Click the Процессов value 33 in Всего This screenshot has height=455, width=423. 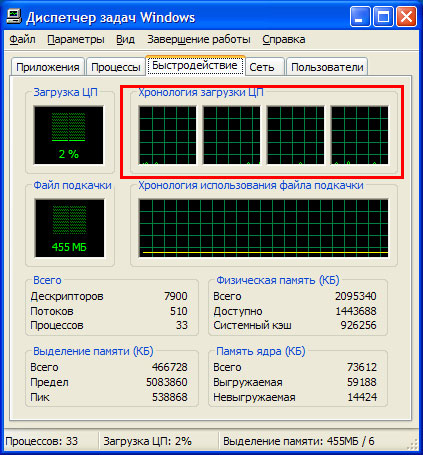tap(182, 325)
